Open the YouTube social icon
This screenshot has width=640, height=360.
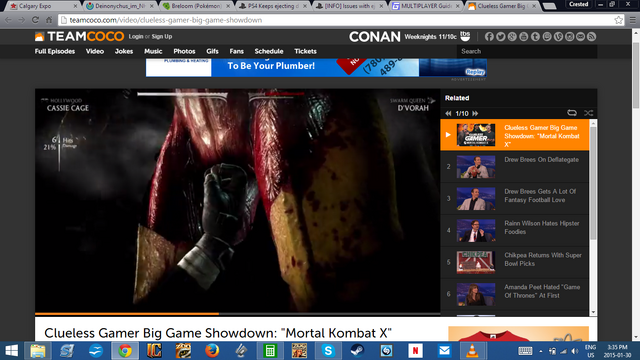523,37
